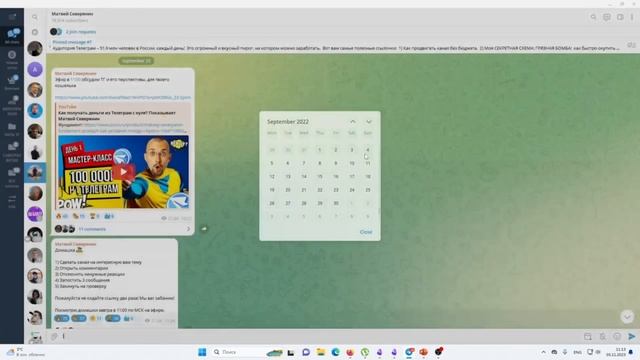This screenshot has width=640, height=360.
Task: Open Microsoft Edge from the taskbar
Action: coord(336,352)
